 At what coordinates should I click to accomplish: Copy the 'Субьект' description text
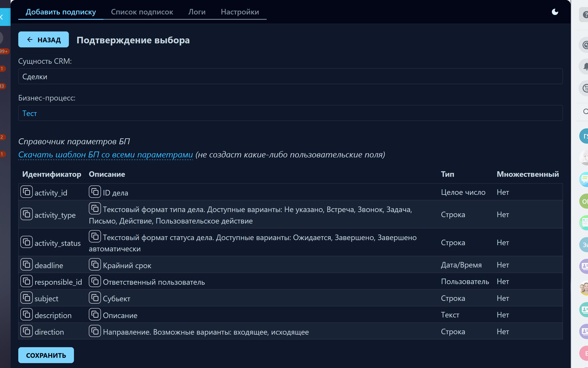click(95, 298)
